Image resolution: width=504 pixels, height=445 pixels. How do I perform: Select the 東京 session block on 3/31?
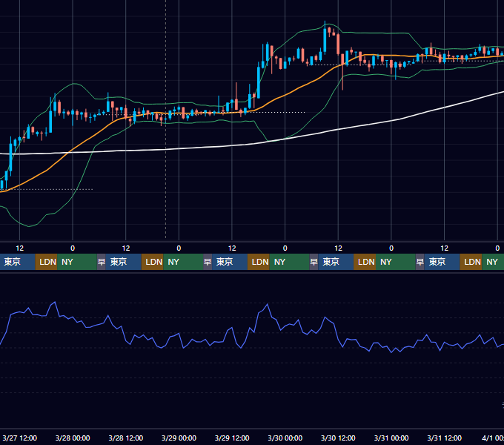(x=442, y=262)
